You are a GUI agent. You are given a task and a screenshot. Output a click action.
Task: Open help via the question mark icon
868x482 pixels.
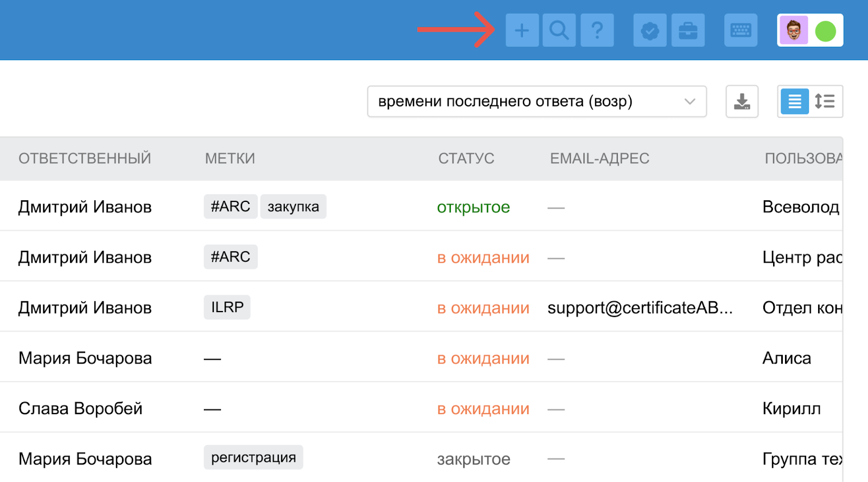597,30
